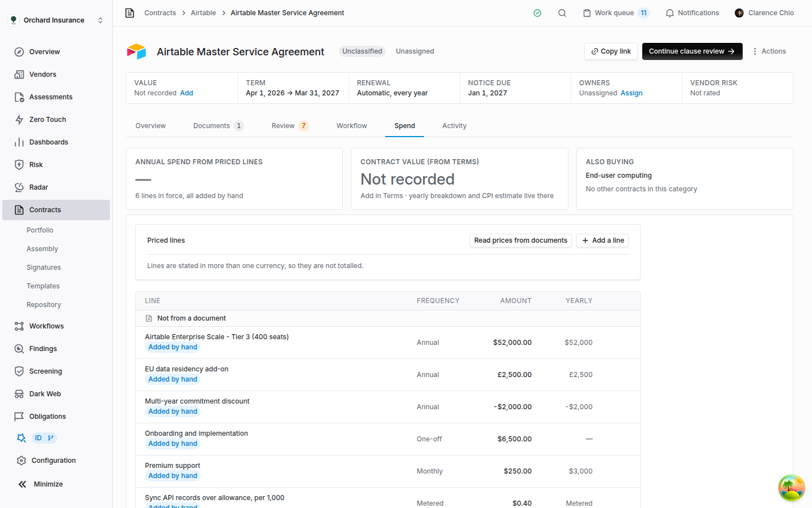
Task: Open the Risk shield icon
Action: click(19, 165)
